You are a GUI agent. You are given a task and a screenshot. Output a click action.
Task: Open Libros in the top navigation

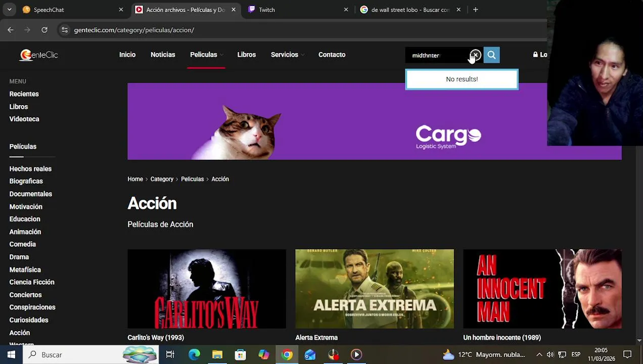coord(247,55)
